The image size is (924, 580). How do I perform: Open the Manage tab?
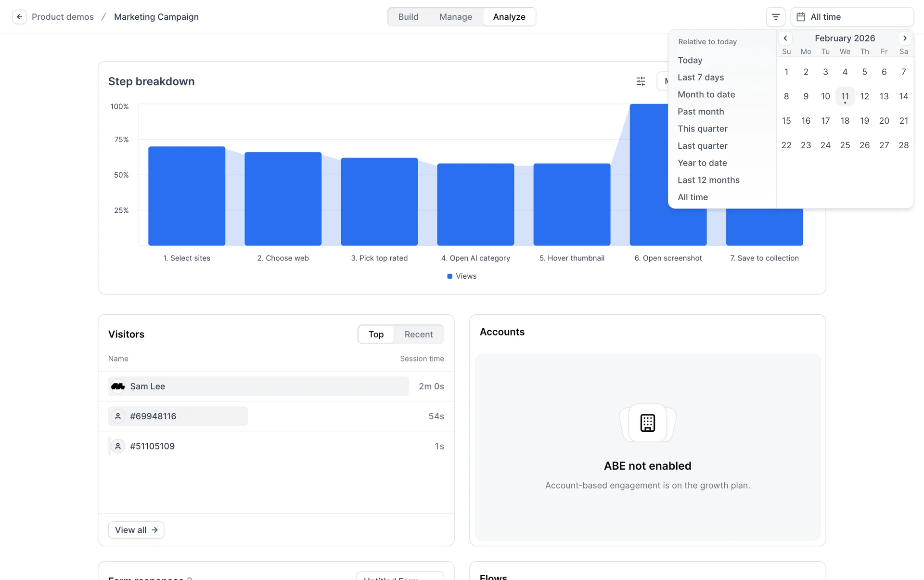click(x=455, y=17)
